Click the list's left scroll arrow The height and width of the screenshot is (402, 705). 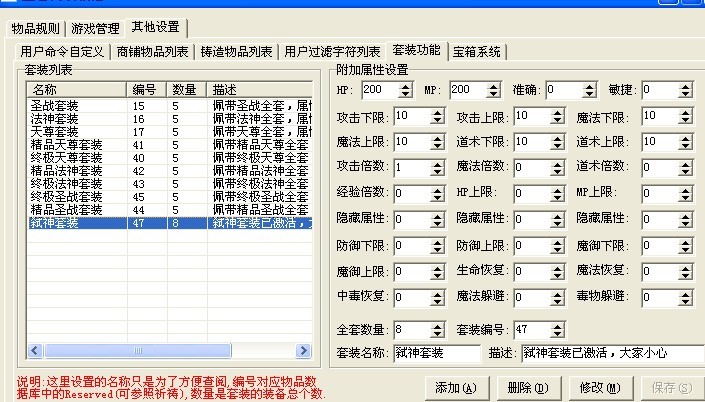pyautogui.click(x=35, y=350)
